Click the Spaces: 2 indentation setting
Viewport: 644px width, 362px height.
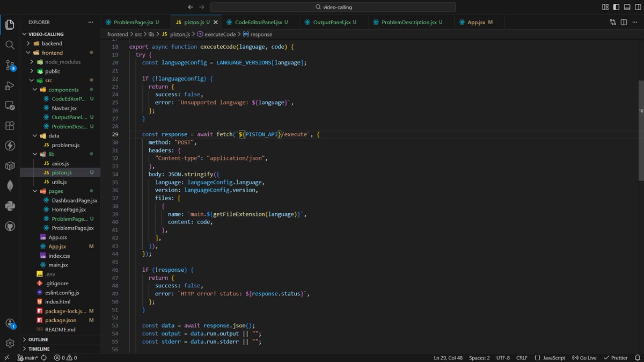click(x=479, y=358)
